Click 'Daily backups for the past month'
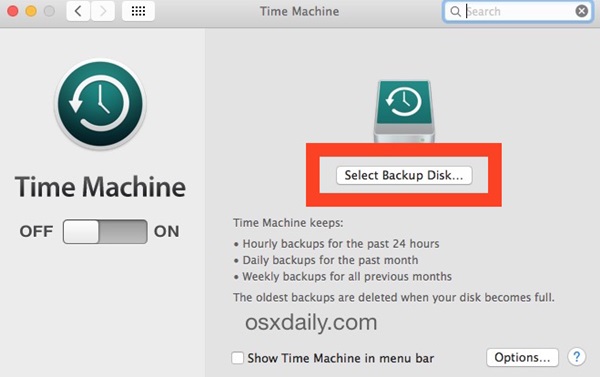The image size is (600, 377). click(330, 260)
